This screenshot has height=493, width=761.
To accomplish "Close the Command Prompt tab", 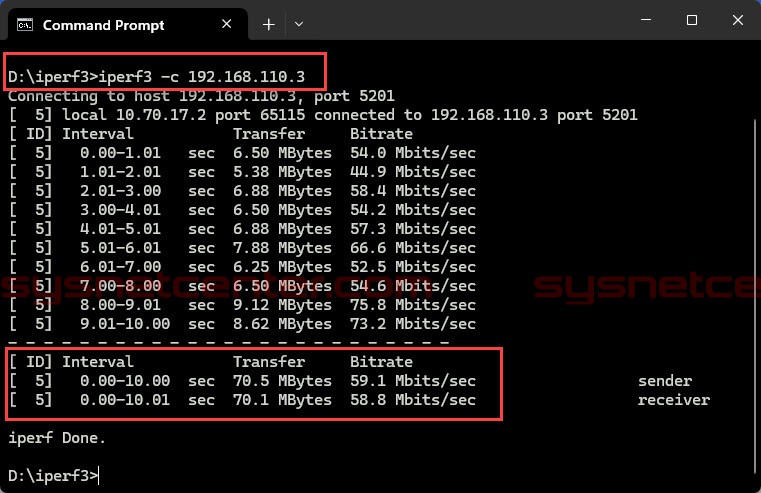I will point(226,24).
